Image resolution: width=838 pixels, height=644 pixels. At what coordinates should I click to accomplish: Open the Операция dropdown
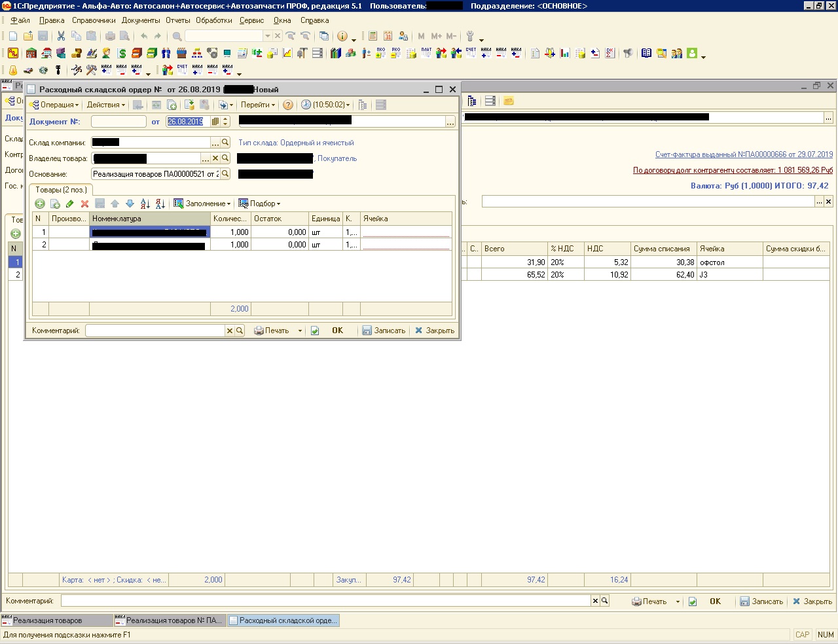tap(54, 105)
